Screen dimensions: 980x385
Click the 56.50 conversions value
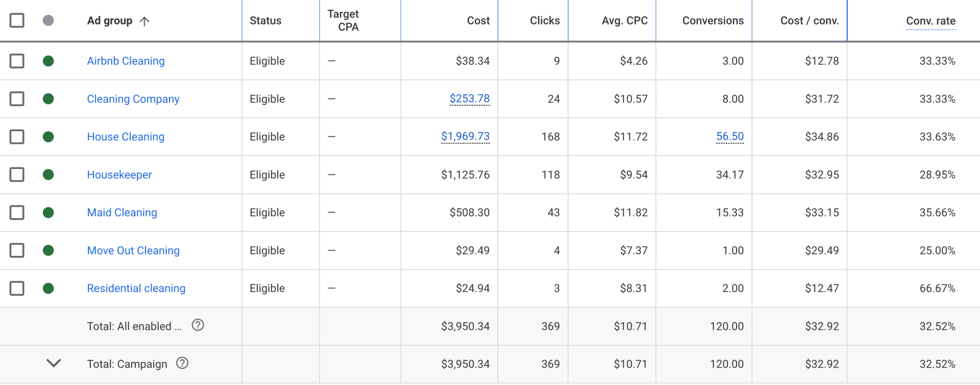coord(730,136)
